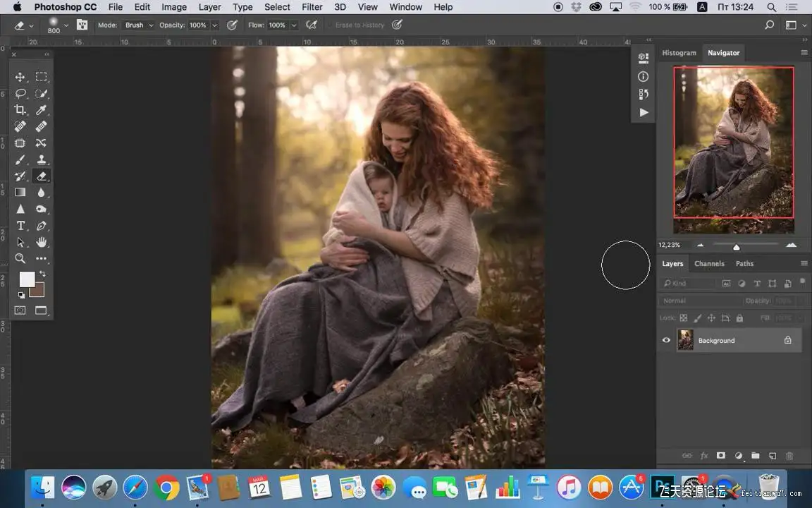Activate the Zoom tool
Image resolution: width=812 pixels, height=508 pixels.
pyautogui.click(x=20, y=258)
